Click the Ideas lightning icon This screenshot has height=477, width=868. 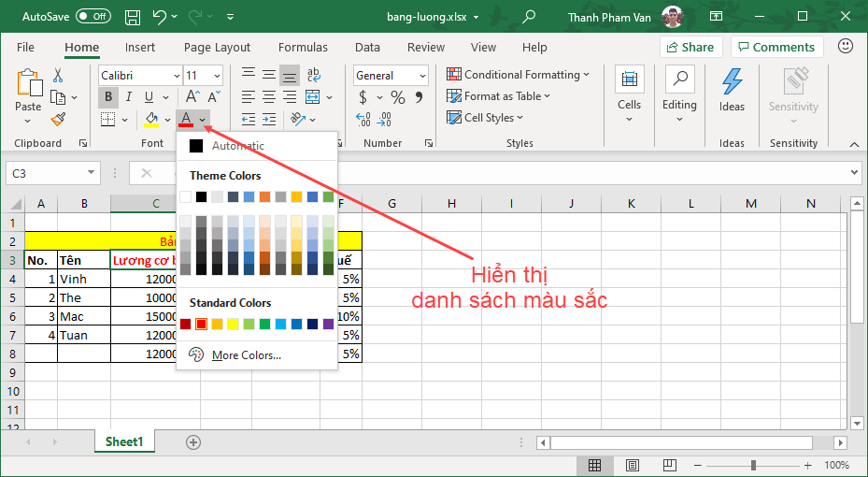pyautogui.click(x=732, y=82)
